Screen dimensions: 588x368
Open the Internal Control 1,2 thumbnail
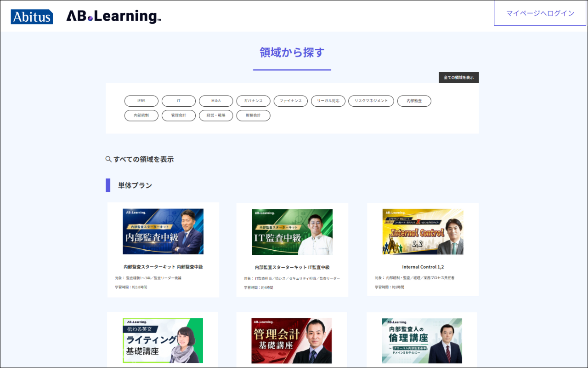[x=423, y=231]
